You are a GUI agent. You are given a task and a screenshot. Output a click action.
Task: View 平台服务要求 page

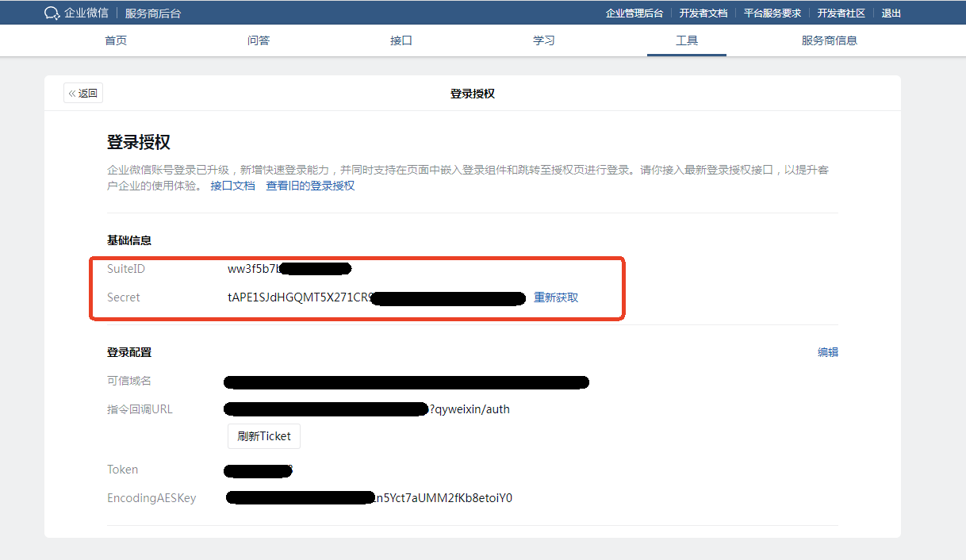pyautogui.click(x=772, y=13)
